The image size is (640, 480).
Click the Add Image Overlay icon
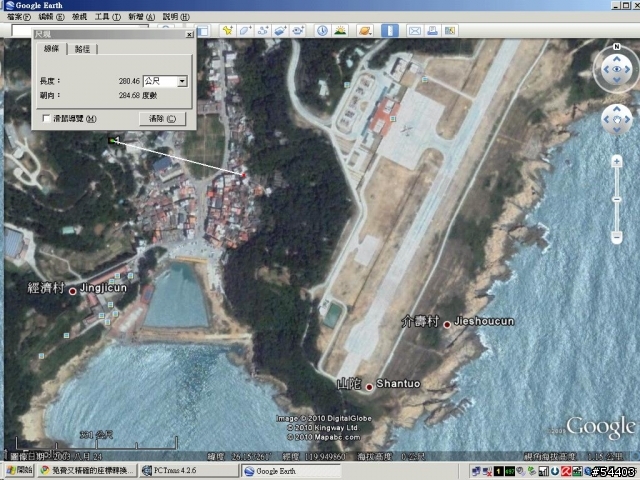(280, 31)
